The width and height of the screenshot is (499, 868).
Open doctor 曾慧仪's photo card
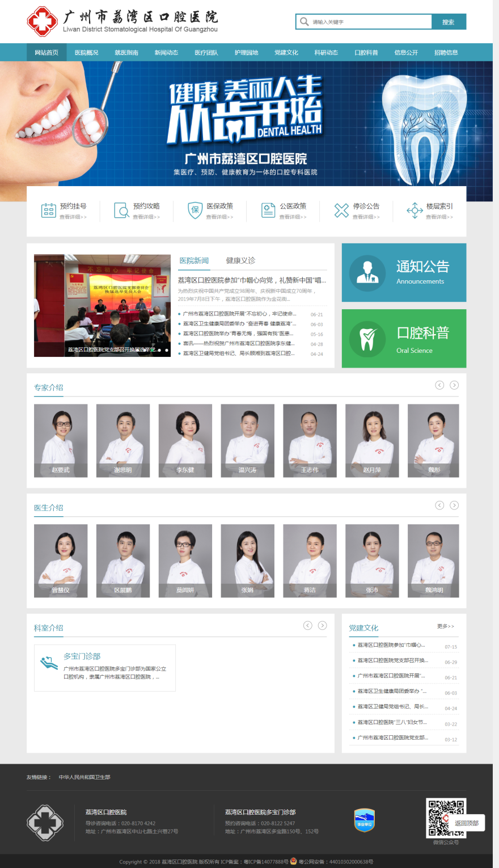point(61,561)
